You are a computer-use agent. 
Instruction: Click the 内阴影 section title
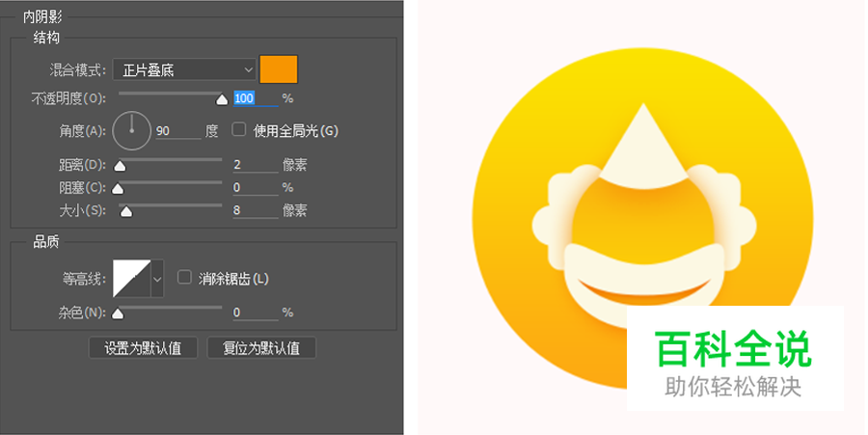coord(42,16)
